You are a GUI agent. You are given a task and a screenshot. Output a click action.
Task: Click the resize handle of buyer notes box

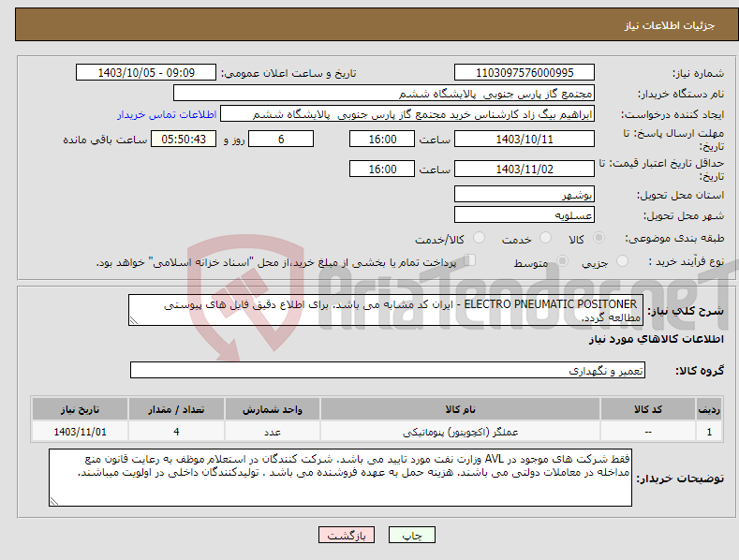[53, 502]
